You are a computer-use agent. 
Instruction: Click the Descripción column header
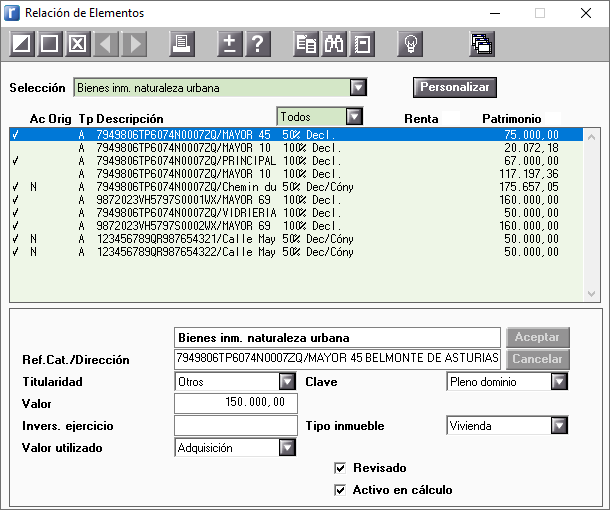(130, 119)
